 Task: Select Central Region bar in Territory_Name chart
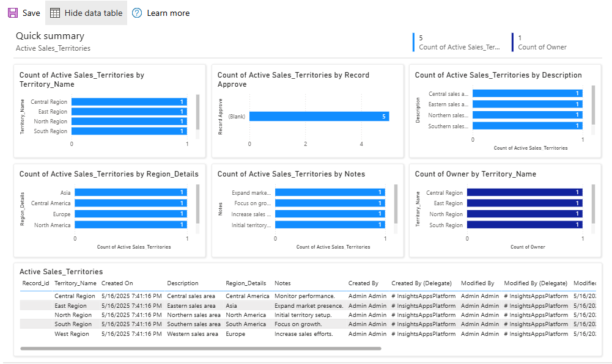129,102
